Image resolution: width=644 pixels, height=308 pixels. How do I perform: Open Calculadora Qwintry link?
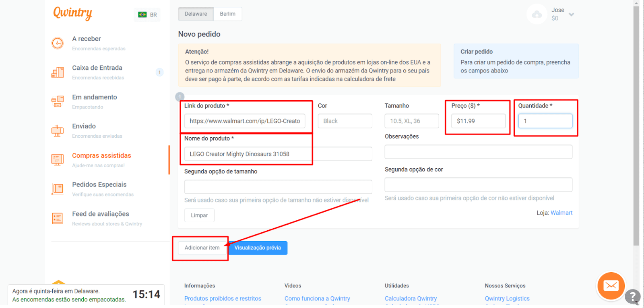[x=411, y=298]
